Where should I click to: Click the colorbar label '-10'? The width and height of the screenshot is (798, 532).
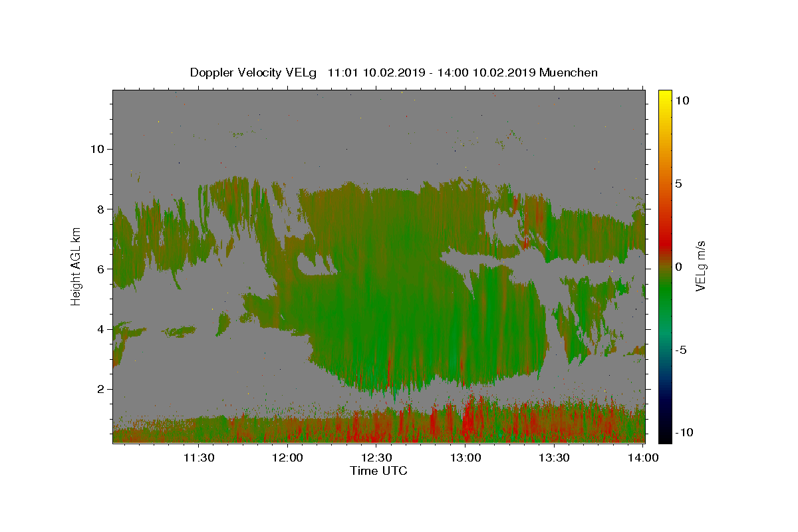(684, 432)
